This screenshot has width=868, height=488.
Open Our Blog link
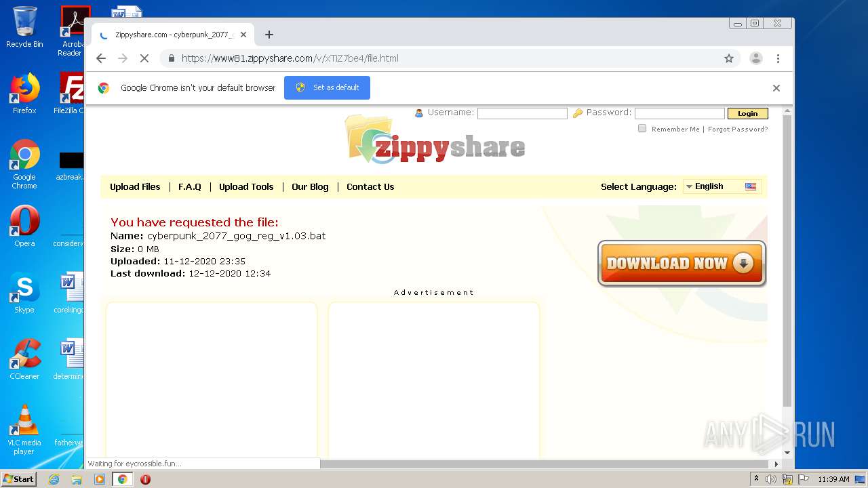310,187
